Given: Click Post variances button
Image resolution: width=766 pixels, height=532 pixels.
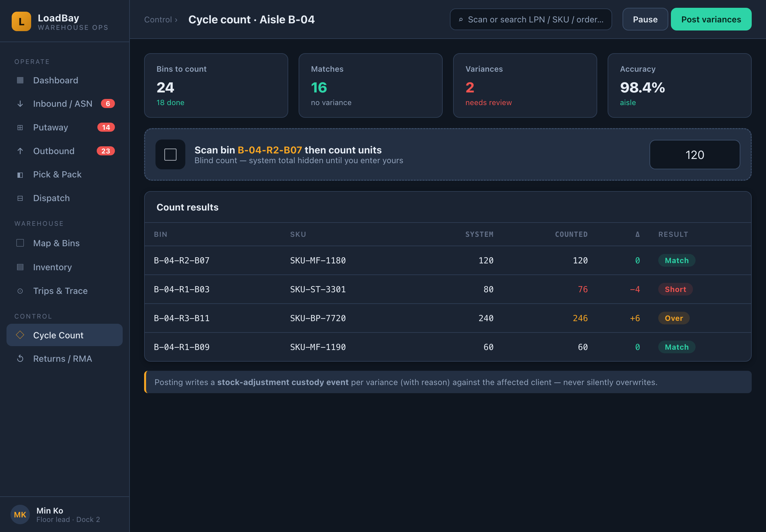Looking at the screenshot, I should (x=711, y=19).
